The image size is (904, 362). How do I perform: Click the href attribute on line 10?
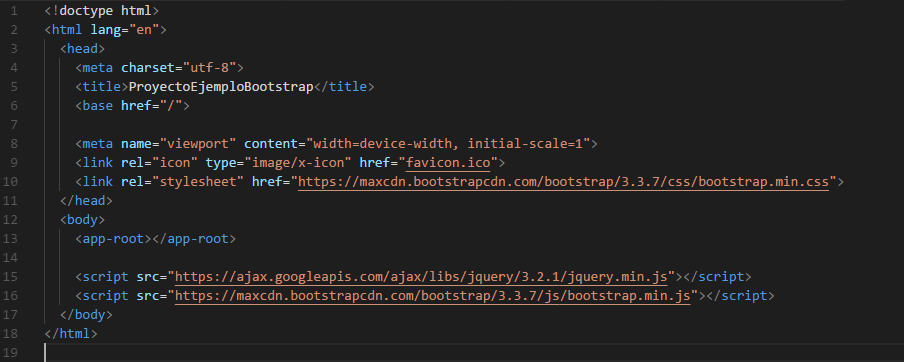pyautogui.click(x=267, y=182)
